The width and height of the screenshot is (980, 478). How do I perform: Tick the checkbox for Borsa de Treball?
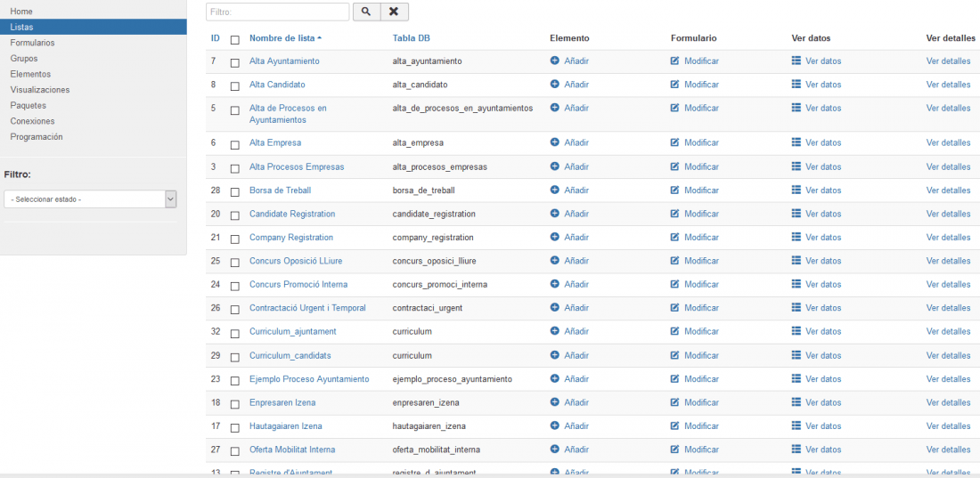[x=235, y=192]
